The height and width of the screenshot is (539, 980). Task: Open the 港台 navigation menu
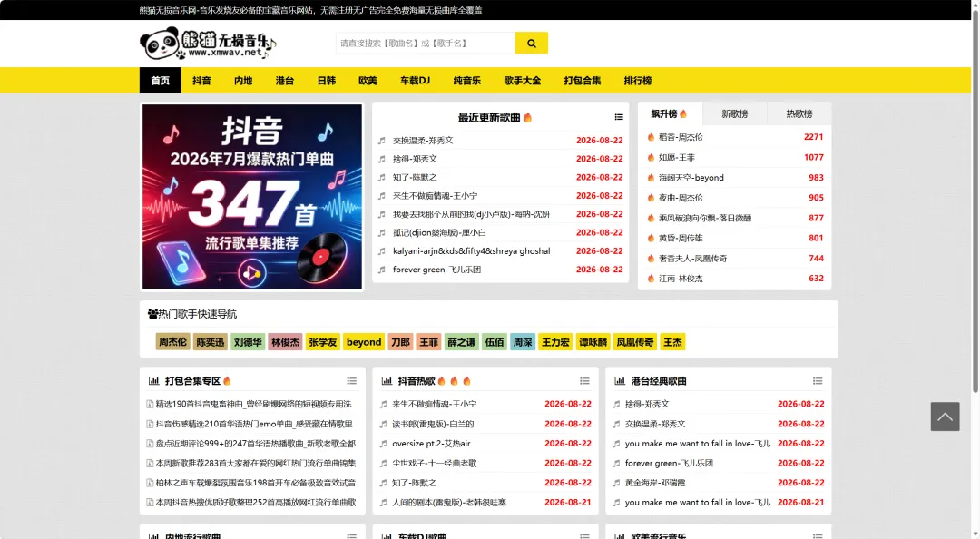(x=285, y=80)
